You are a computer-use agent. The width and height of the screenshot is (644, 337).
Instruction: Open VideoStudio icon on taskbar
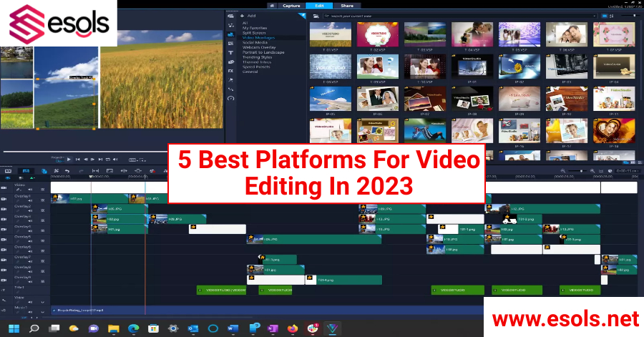tap(332, 328)
